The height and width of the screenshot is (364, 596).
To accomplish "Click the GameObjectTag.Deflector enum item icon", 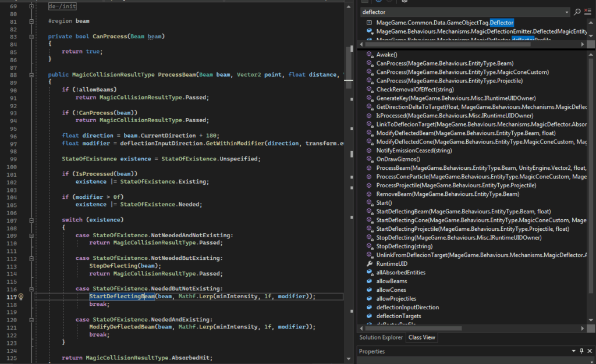I will [x=369, y=23].
